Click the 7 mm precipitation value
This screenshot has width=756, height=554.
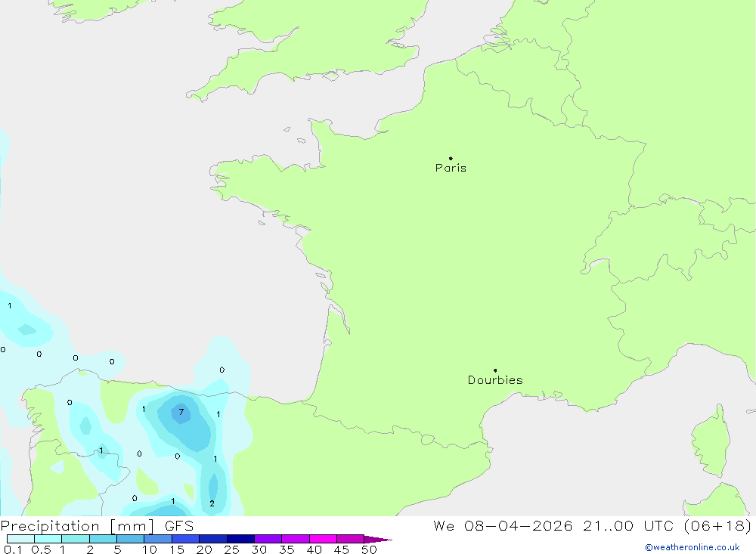click(181, 412)
